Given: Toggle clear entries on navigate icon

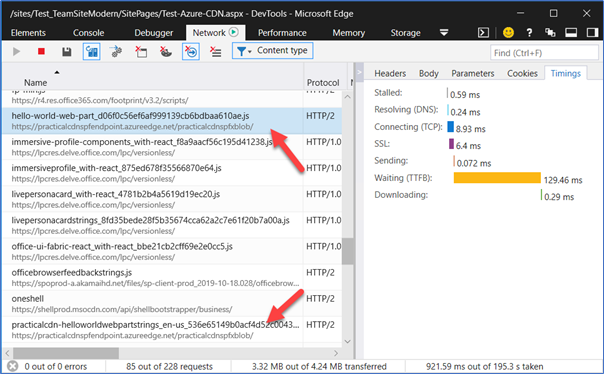Looking at the screenshot, I should [191, 51].
